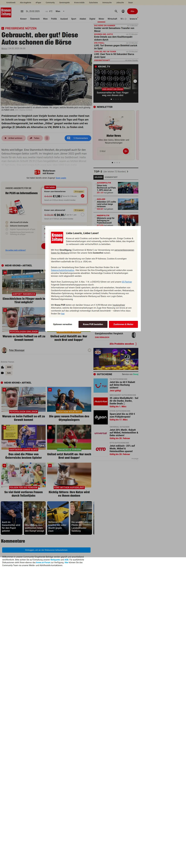The width and height of the screenshot is (186, 868).
Task: Open Skifahrer (16) story card
Action: 58,518
